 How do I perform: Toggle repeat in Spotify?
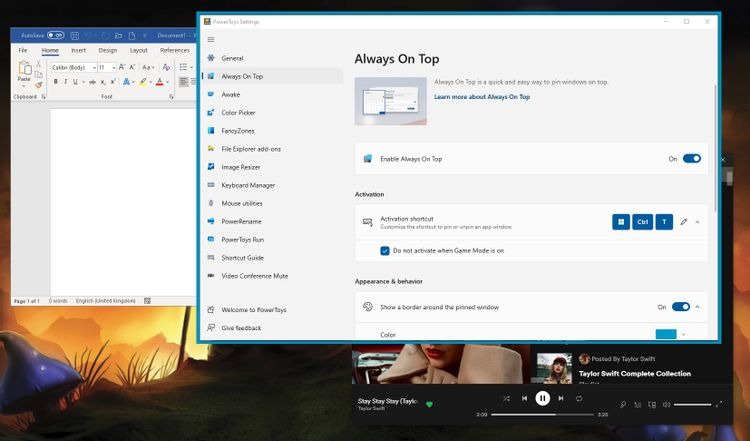(x=579, y=398)
